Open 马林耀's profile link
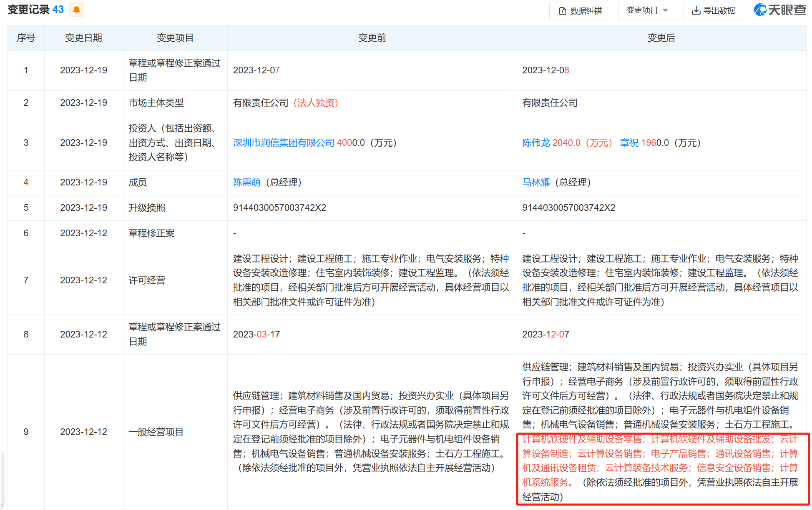Image resolution: width=812 pixels, height=510 pixels. (536, 182)
